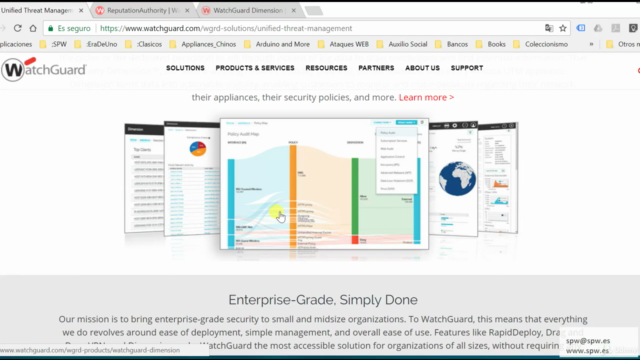Click the Policy Audit Map center screenshot
This screenshot has width=640, height=360.
pos(324,184)
